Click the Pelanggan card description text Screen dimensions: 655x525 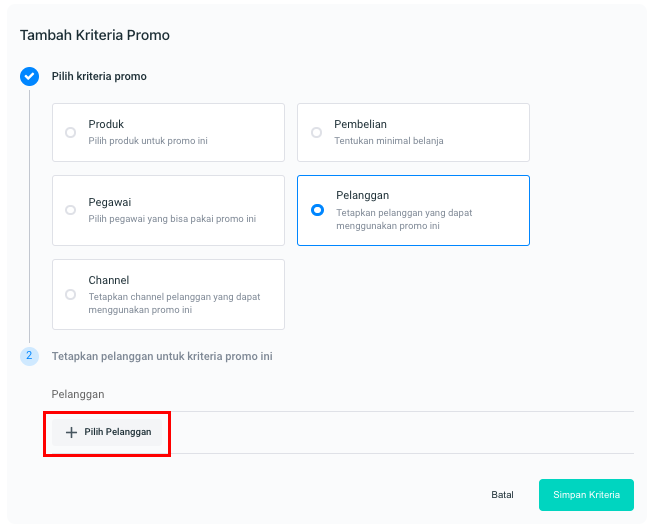[x=404, y=219]
